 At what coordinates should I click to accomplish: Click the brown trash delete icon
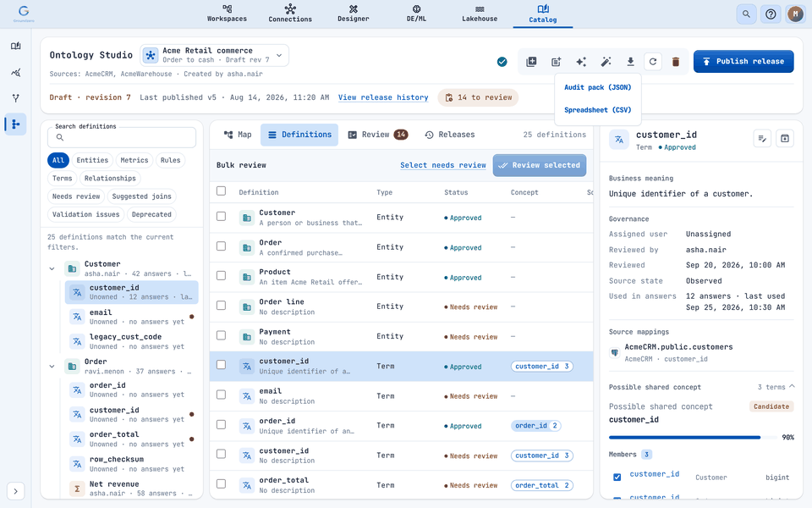(676, 62)
